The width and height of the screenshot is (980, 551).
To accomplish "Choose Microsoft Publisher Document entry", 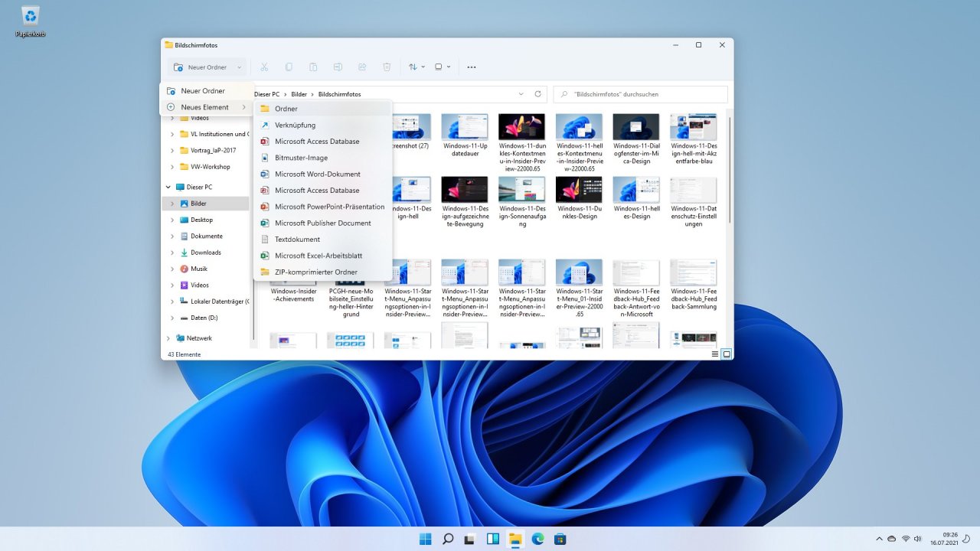I will tap(322, 223).
